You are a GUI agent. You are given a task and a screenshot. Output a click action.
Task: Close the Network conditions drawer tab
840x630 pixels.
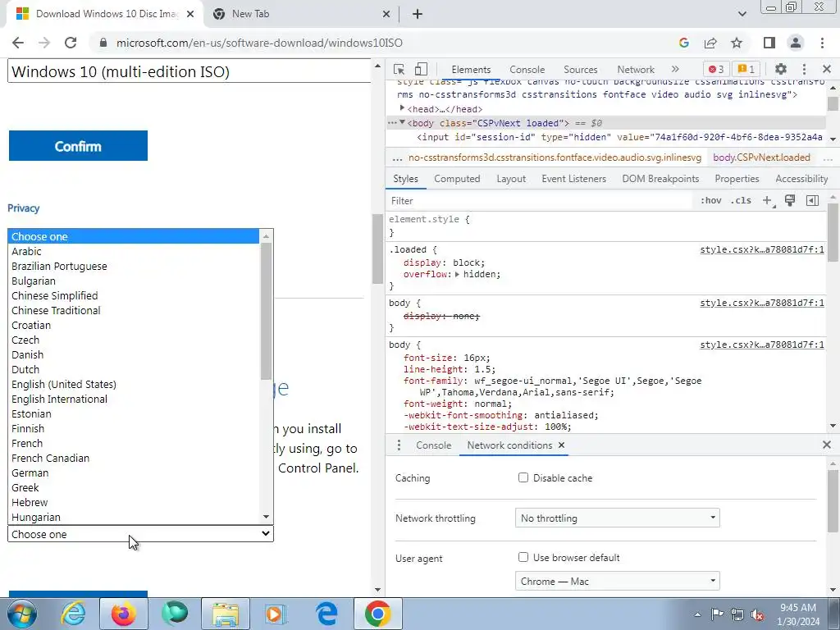pos(561,445)
